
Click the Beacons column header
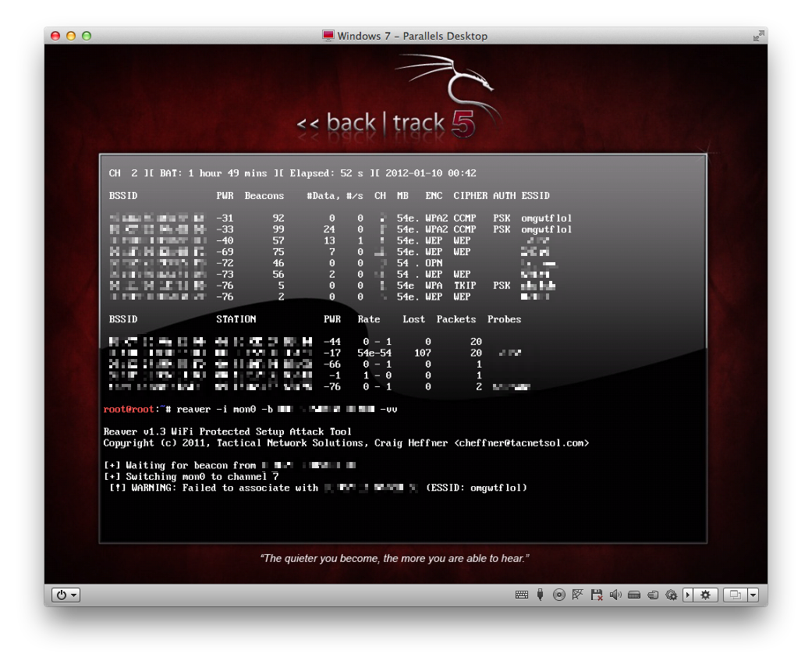point(264,196)
